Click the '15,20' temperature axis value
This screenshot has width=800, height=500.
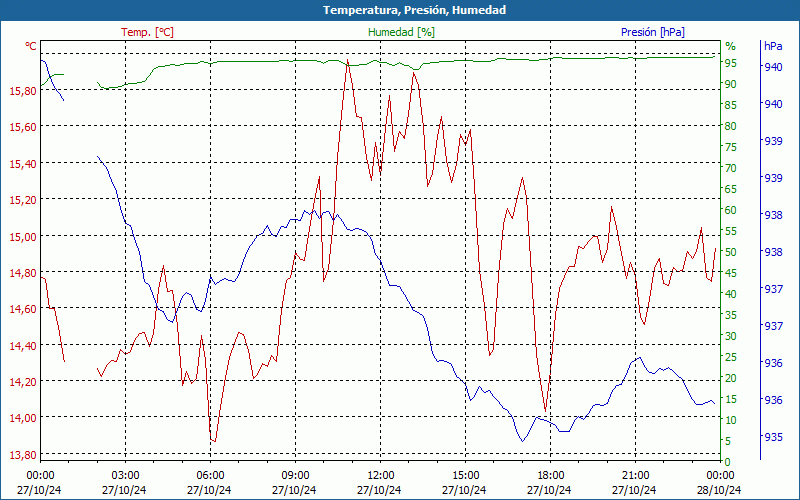pyautogui.click(x=22, y=200)
